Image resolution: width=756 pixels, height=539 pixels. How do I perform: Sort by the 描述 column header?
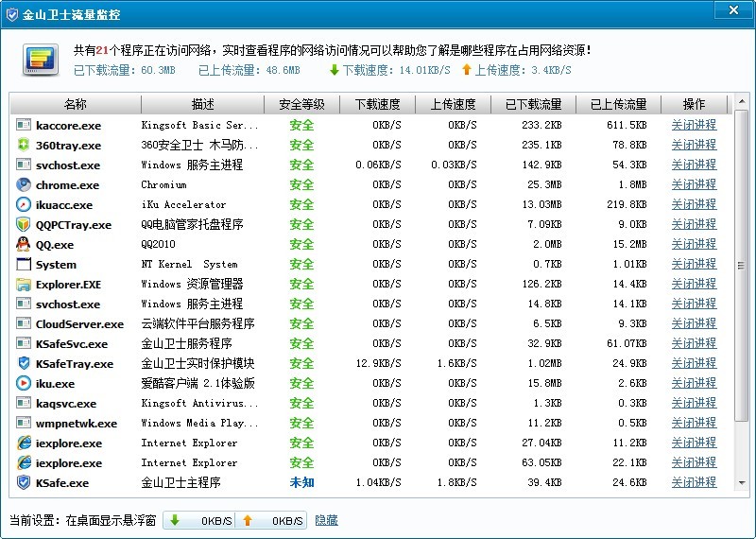coord(202,104)
